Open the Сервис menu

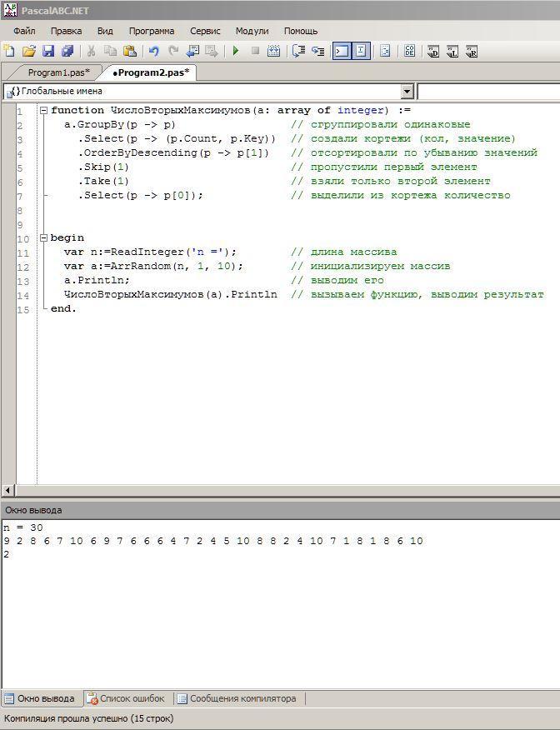[x=205, y=31]
